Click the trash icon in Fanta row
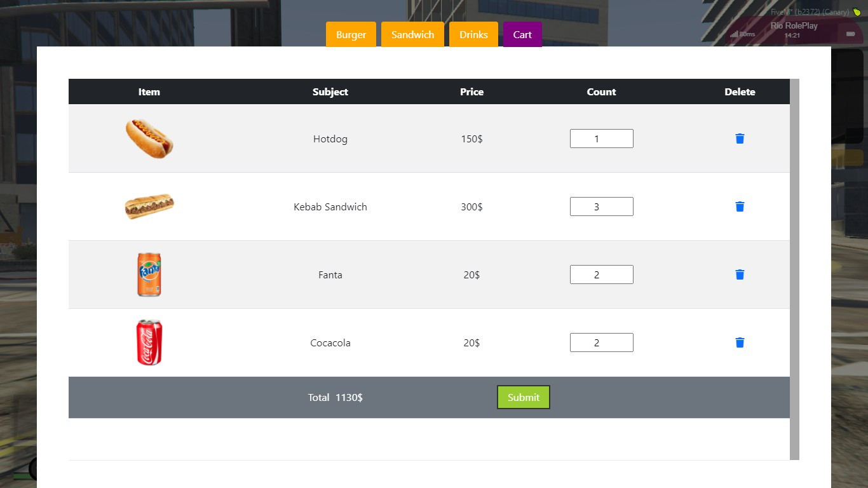This screenshot has height=488, width=868. (740, 274)
